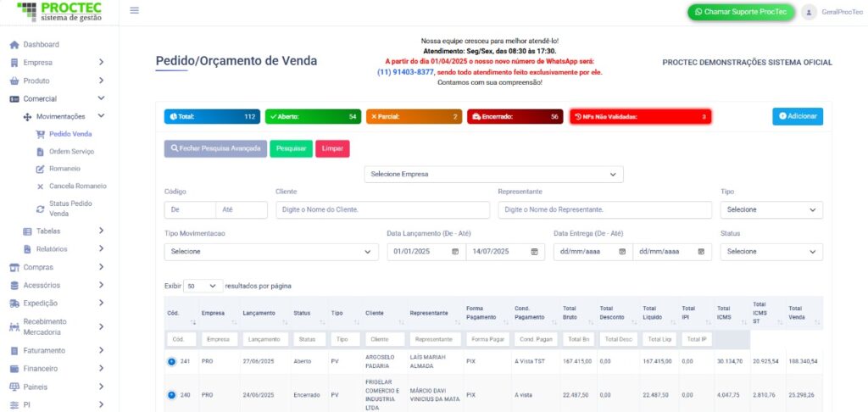The image size is (868, 412).
Task: Open Ordem Serviço in the sidebar
Action: [71, 152]
